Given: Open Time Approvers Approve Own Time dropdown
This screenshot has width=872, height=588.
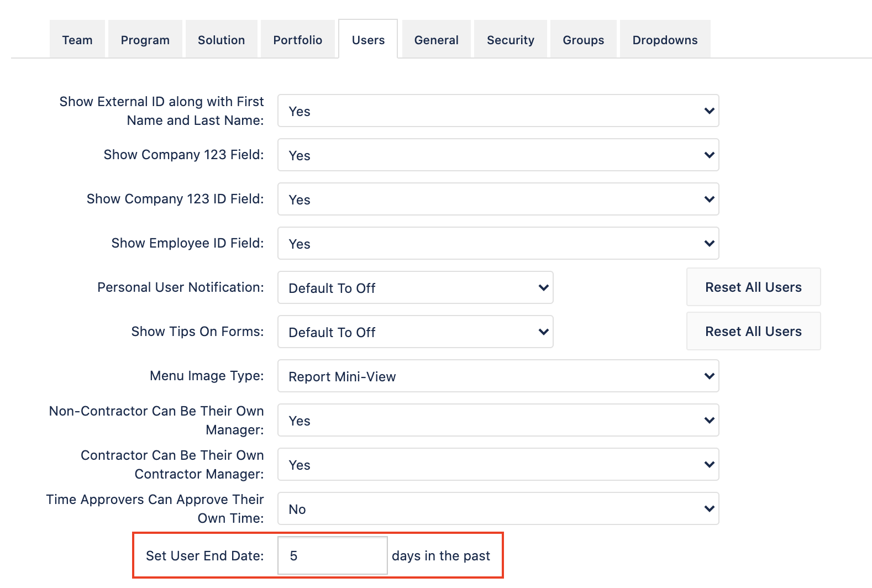Looking at the screenshot, I should pyautogui.click(x=498, y=508).
